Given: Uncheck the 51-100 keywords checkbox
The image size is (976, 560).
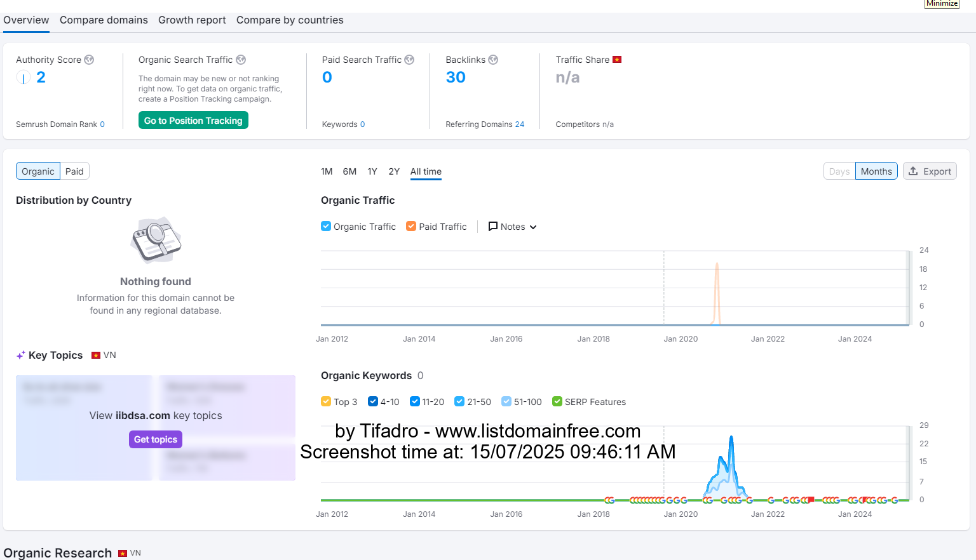Looking at the screenshot, I should click(x=506, y=401).
